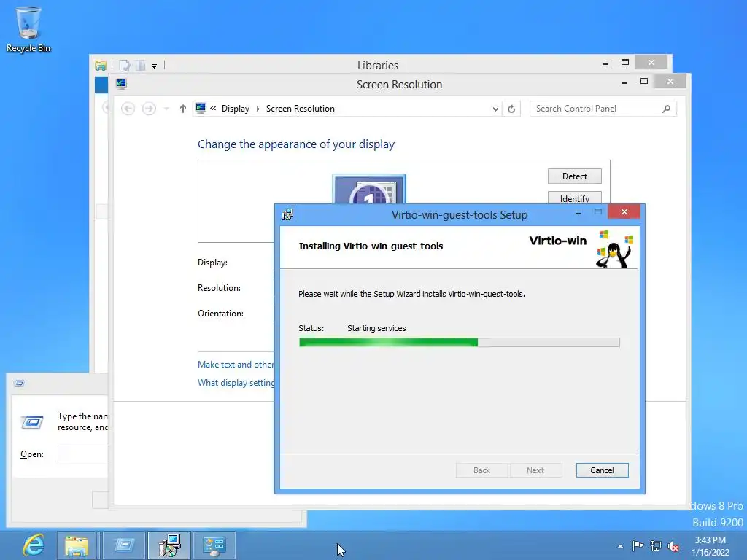Screen dimensions: 747x560
Task: Open recent locations dropdown arrow
Action: click(166, 109)
